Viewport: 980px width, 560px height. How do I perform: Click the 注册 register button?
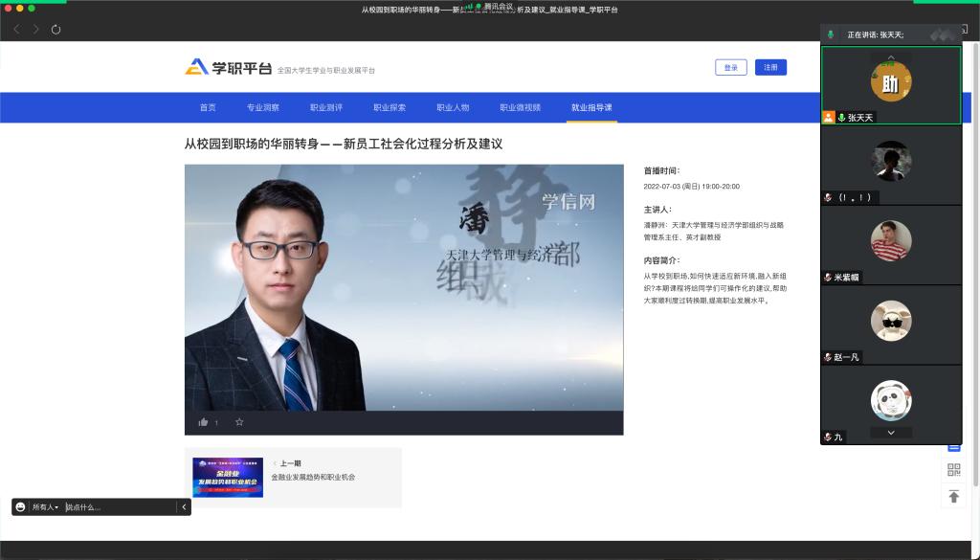pyautogui.click(x=770, y=67)
